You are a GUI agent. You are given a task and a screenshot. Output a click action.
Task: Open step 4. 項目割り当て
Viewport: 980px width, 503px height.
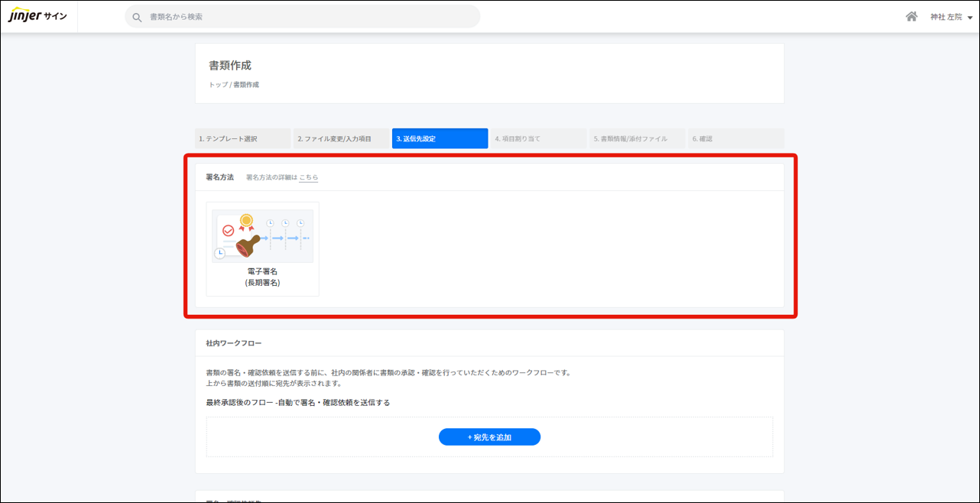(x=537, y=139)
